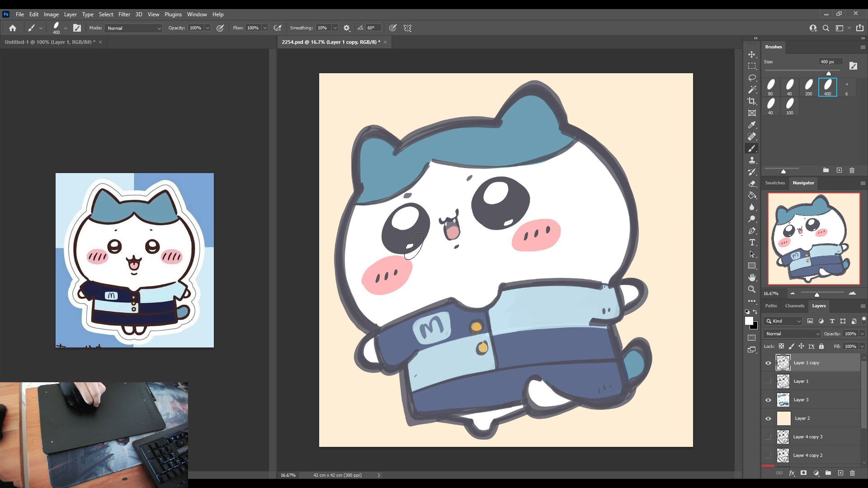This screenshot has width=868, height=488.
Task: Click the brush angle 60° field
Action: [x=373, y=28]
